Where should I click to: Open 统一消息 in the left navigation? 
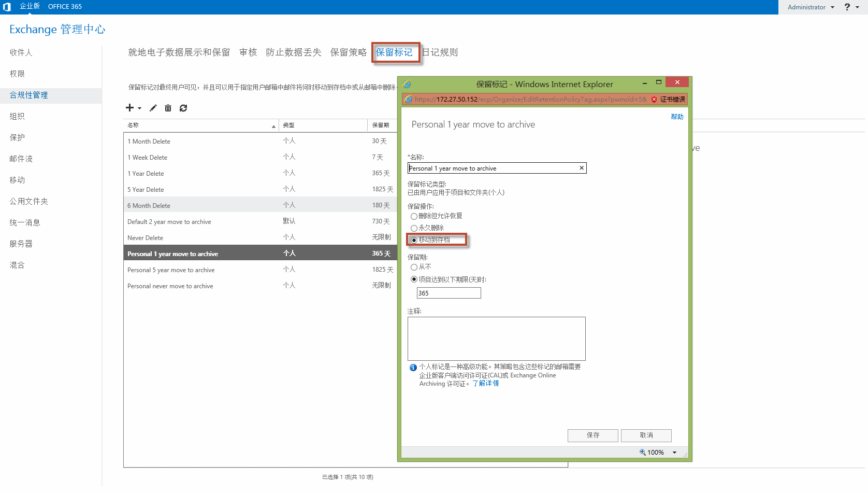click(x=25, y=222)
